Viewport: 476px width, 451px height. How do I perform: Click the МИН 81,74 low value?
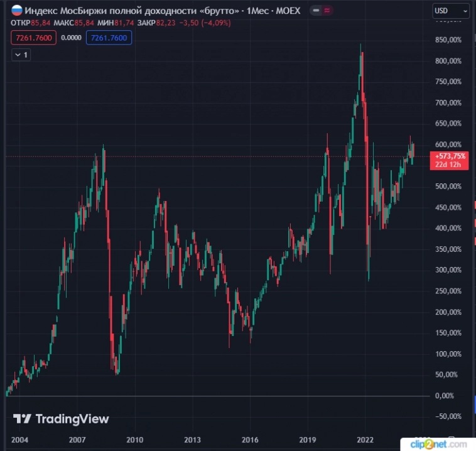click(x=116, y=23)
